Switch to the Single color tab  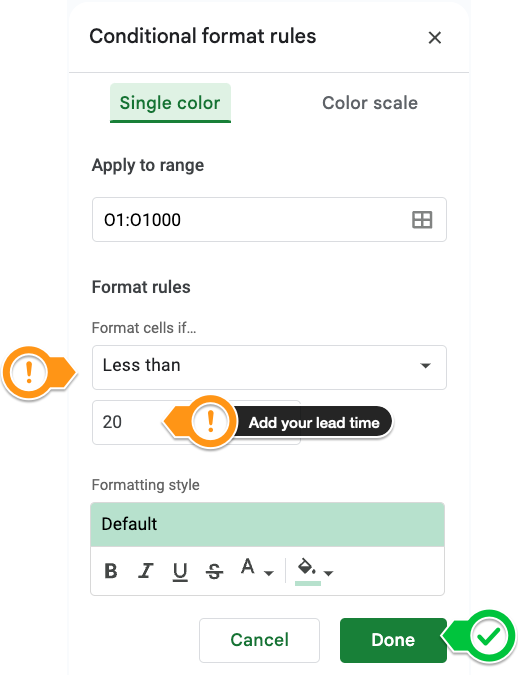[170, 103]
